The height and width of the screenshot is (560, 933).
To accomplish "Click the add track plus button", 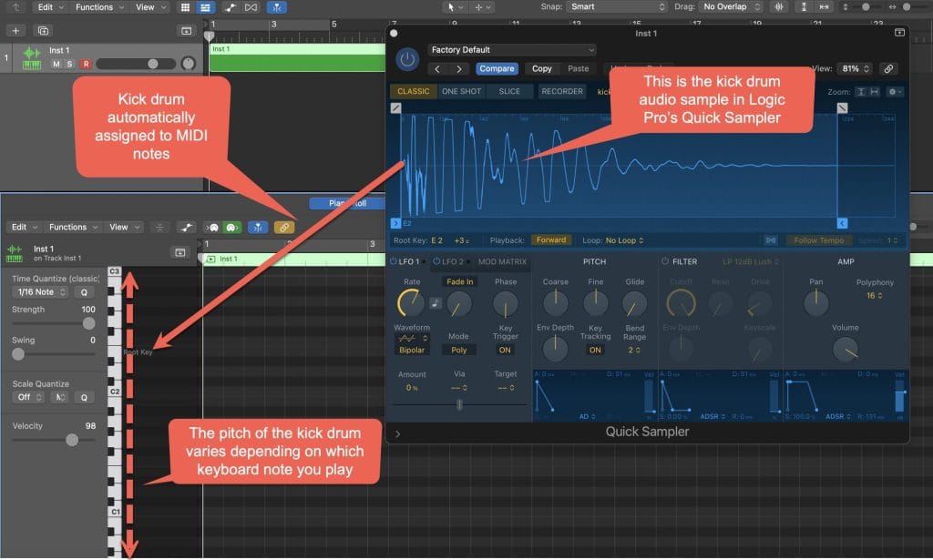I will point(15,30).
